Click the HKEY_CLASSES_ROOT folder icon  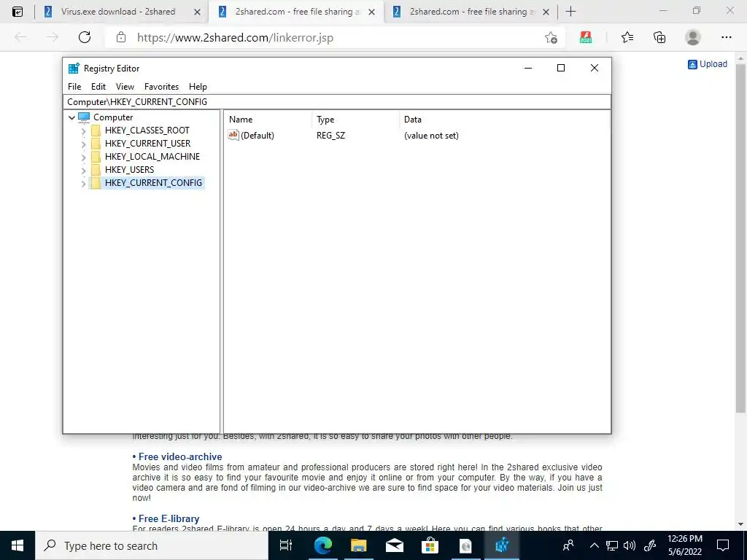click(96, 131)
